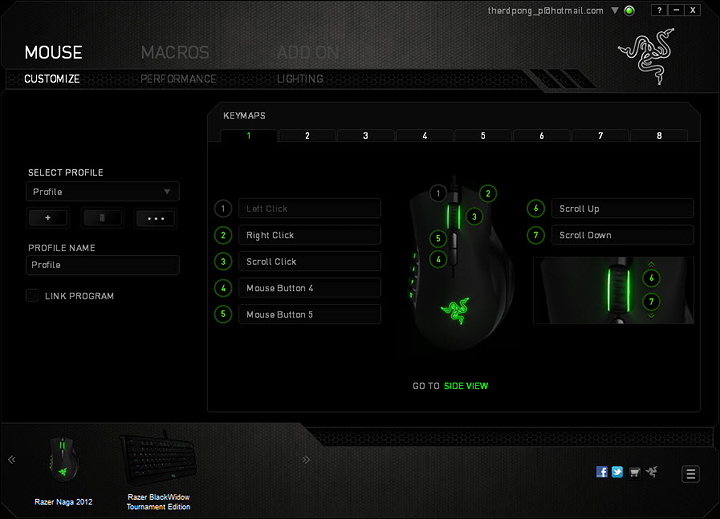Click the Scroll Up assignment button
The image size is (720, 519).
[x=623, y=209]
